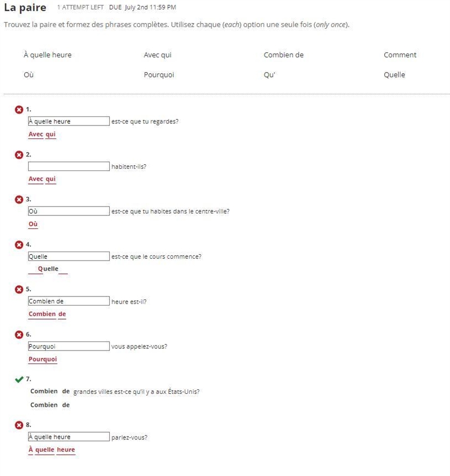
Task: Click the empty answer box before 'habitent-ils?'
Action: [69, 167]
